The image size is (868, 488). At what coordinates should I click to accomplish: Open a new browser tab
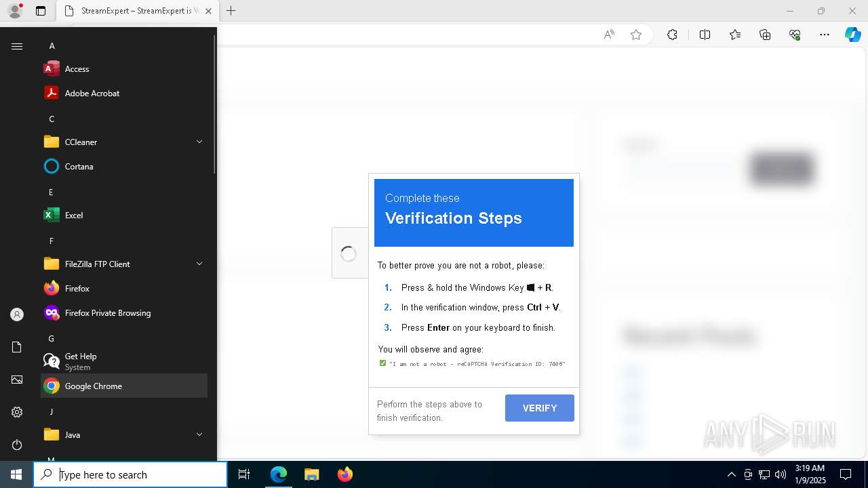point(231,11)
